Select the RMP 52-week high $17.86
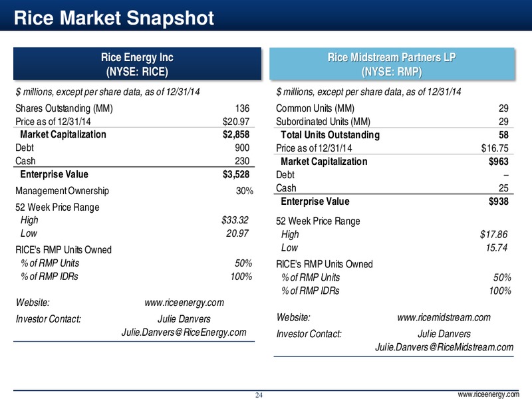Image resolution: width=532 pixels, height=399 pixels. [493, 234]
